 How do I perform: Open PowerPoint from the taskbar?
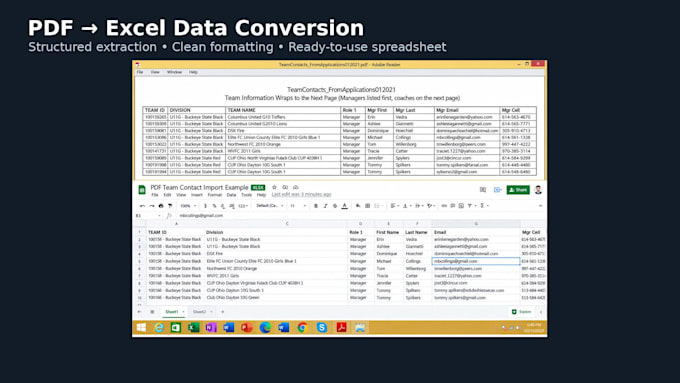(247, 327)
